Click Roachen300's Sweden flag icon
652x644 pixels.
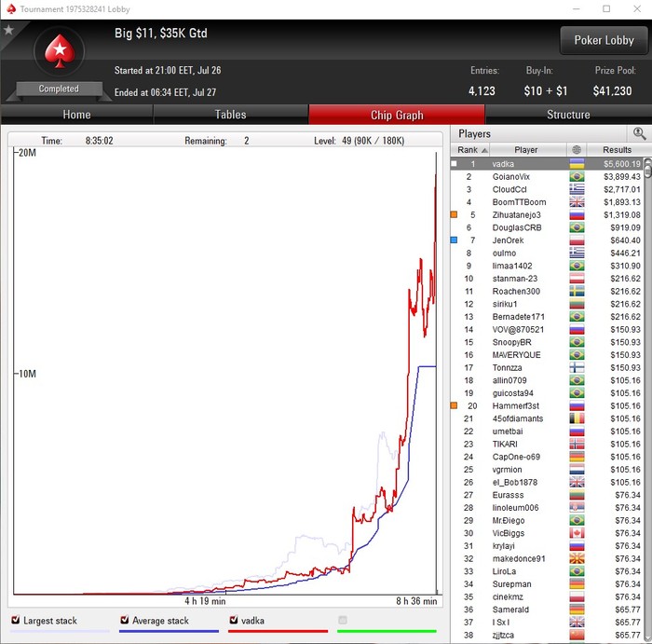click(577, 291)
